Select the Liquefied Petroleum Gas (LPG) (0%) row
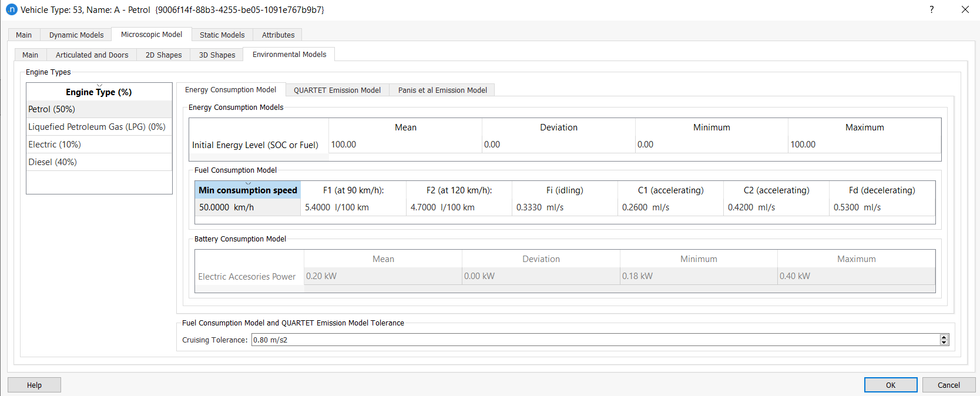The height and width of the screenshot is (396, 980). tap(99, 127)
